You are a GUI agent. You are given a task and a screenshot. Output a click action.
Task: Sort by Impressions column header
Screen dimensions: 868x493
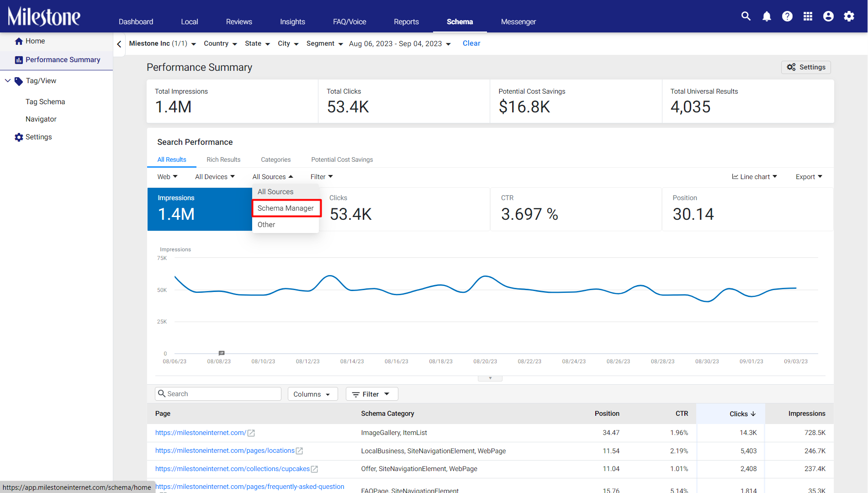point(807,413)
